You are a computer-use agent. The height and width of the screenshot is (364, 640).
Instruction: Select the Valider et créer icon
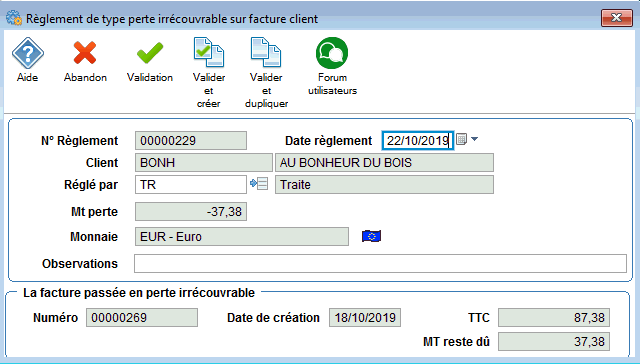[x=209, y=52]
